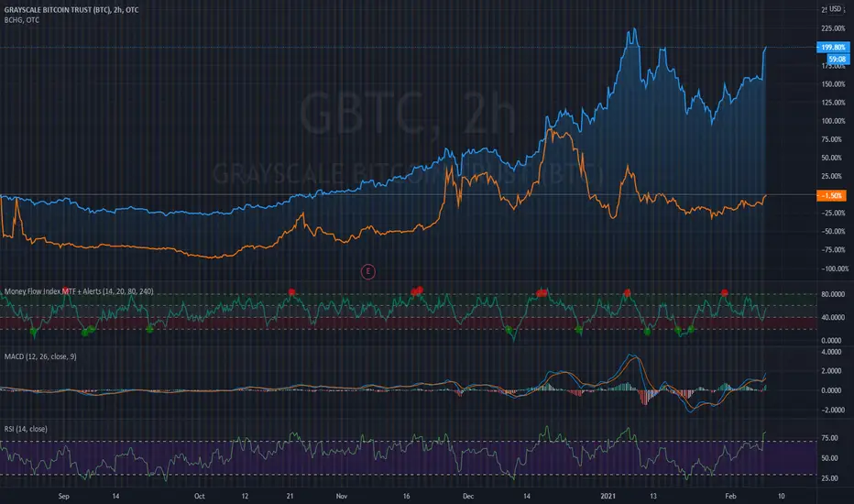The image size is (854, 504).
Task: Click the green MFI alert dot between Sep 14 and Oct
Action: [149, 329]
